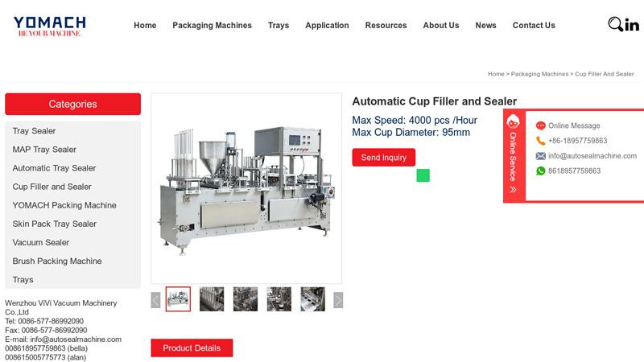
Task: Click the green WhatsApp icon
Action: pyautogui.click(x=540, y=171)
